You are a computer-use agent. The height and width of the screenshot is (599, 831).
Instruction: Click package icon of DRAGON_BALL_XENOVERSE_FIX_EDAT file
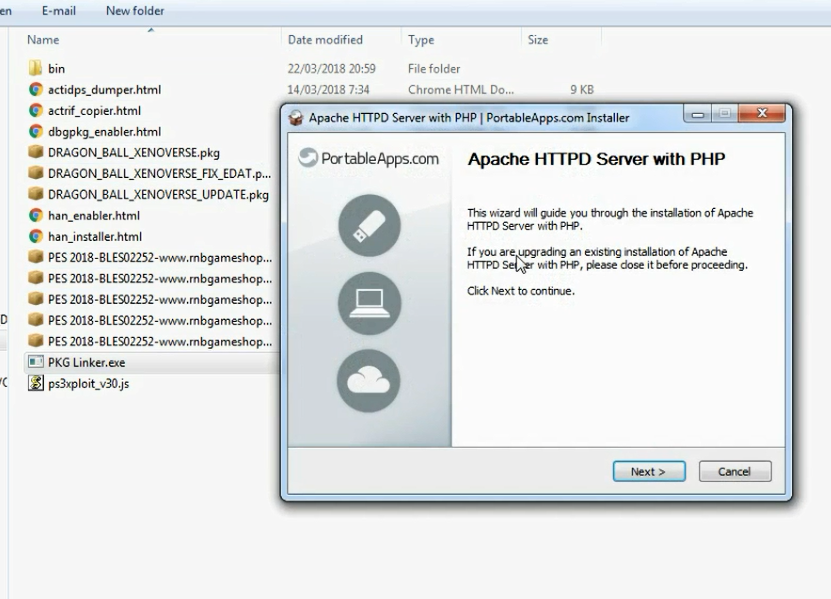36,173
